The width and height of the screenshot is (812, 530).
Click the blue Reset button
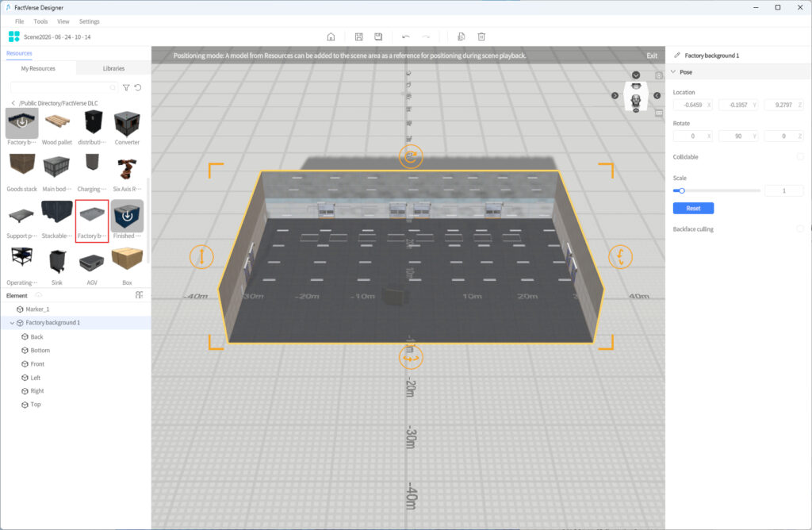[693, 208]
